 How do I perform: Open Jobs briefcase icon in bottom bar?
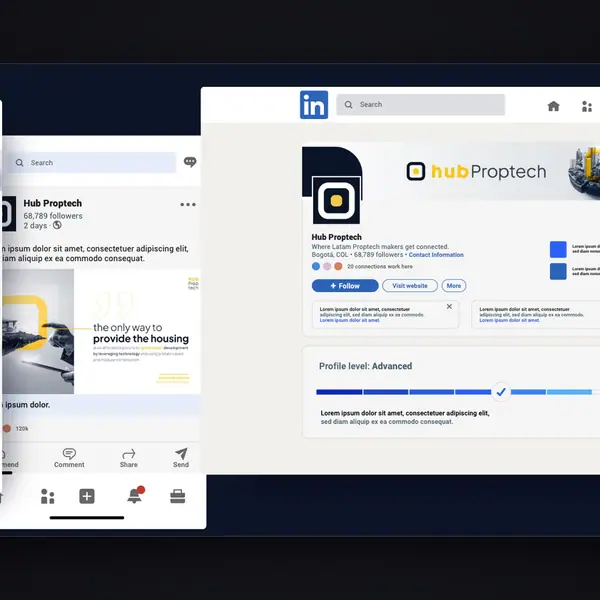pos(178,496)
